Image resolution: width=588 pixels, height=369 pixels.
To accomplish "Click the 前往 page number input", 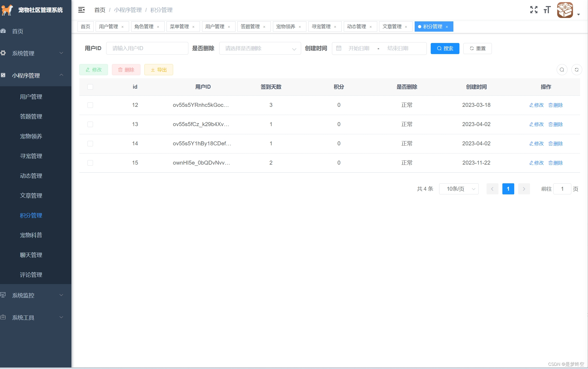I will tap(562, 189).
